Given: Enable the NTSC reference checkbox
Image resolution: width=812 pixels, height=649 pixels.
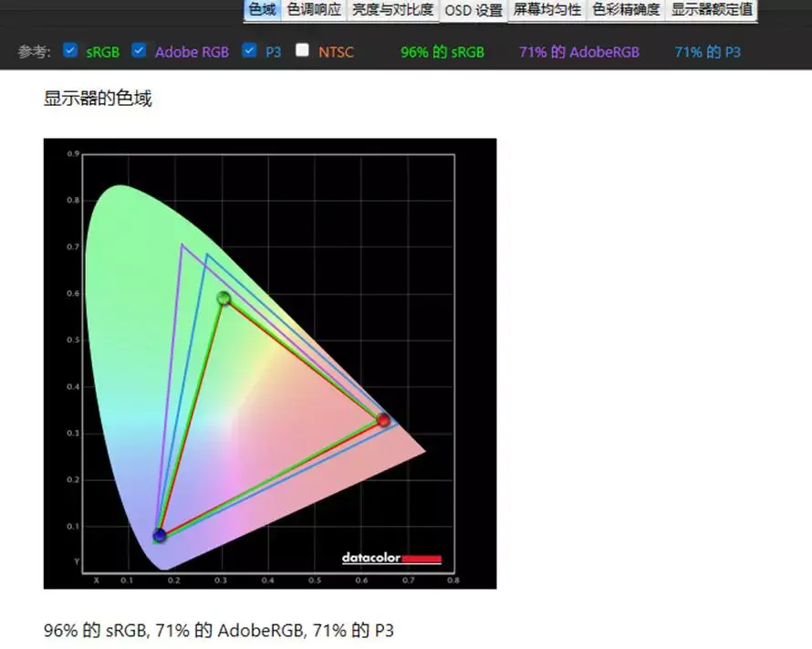Looking at the screenshot, I should (x=302, y=51).
